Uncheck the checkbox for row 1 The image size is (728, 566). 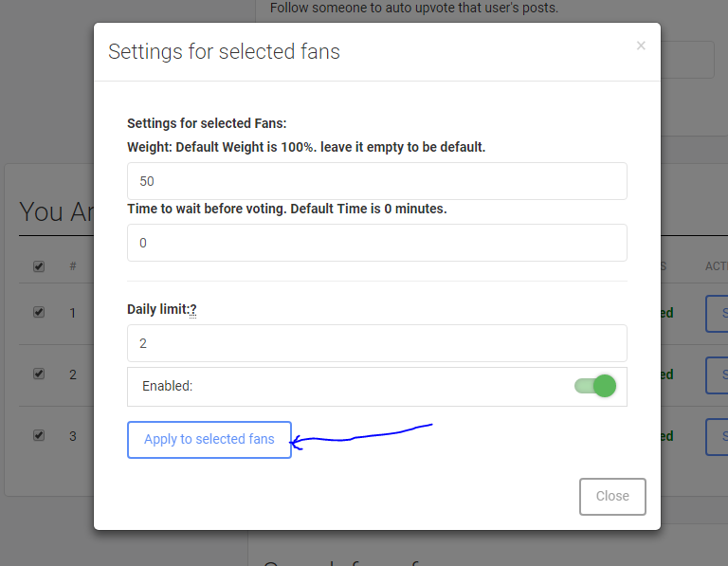(x=39, y=312)
